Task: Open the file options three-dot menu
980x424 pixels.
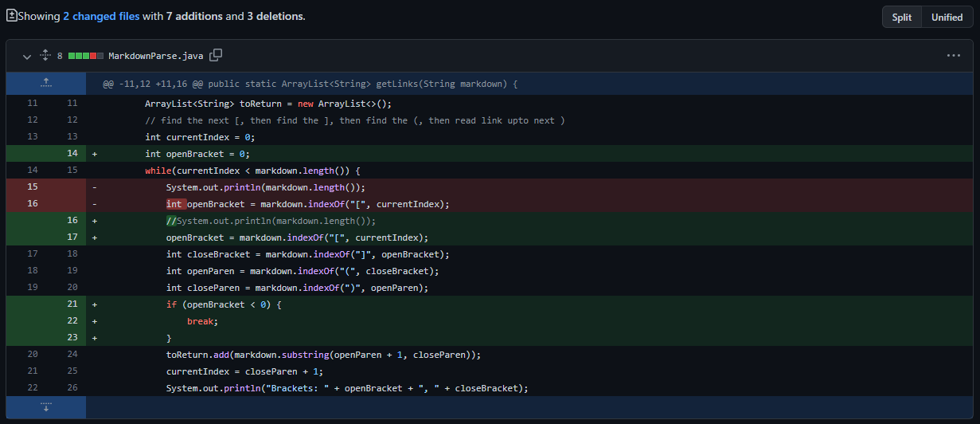Action: click(953, 56)
